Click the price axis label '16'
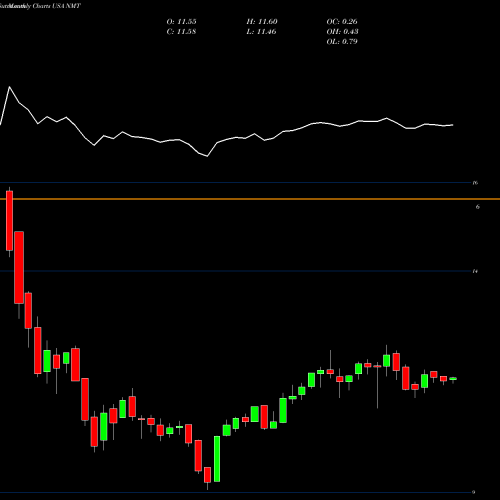Screen dimensions: 500x500 (475, 183)
